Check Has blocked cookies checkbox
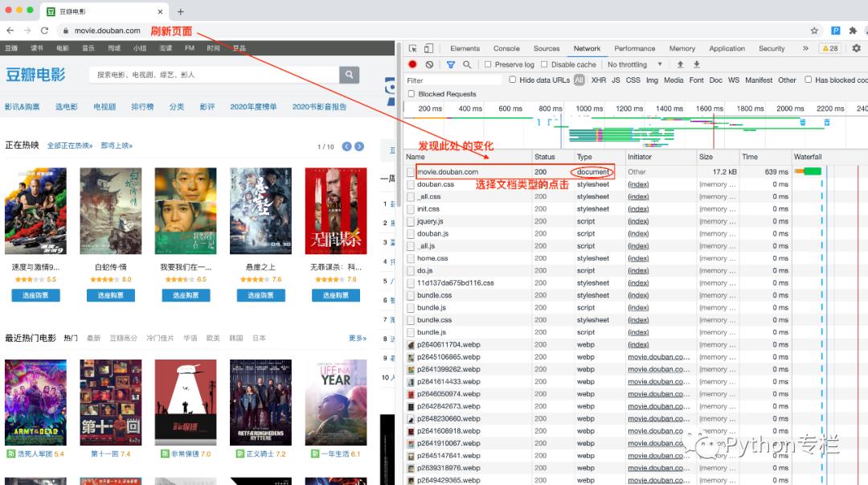The image size is (868, 485). click(809, 80)
